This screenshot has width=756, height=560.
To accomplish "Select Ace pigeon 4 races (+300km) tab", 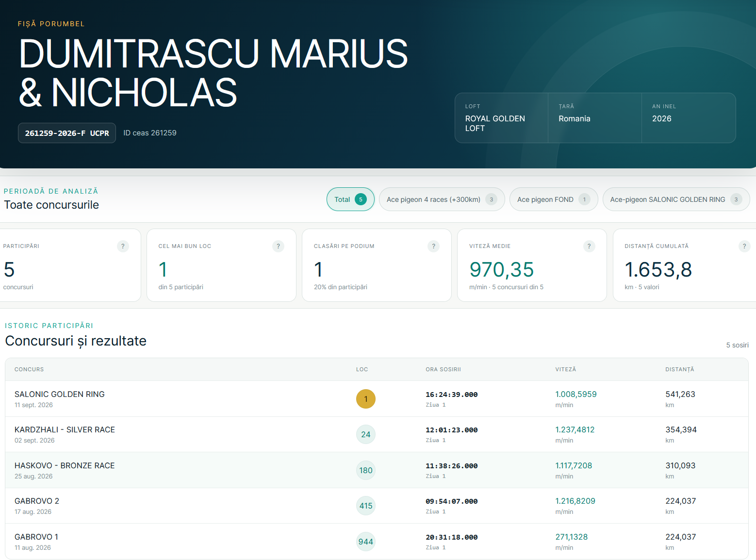I will pos(442,199).
